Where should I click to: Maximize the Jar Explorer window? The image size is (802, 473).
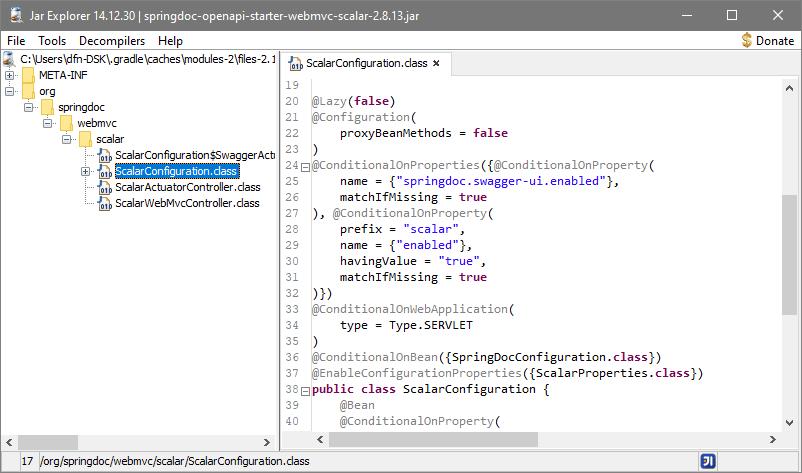[732, 15]
